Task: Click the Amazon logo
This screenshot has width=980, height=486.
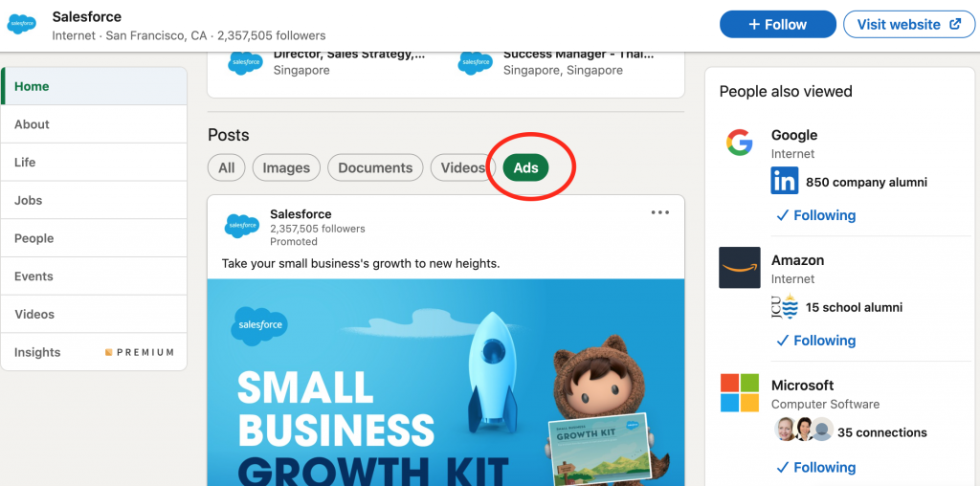Action: click(740, 267)
